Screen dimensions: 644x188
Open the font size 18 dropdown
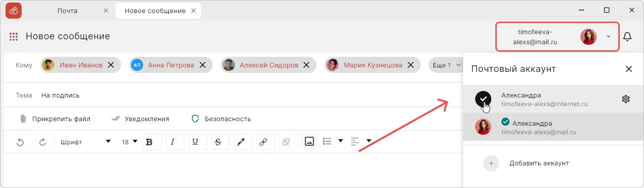point(130,142)
